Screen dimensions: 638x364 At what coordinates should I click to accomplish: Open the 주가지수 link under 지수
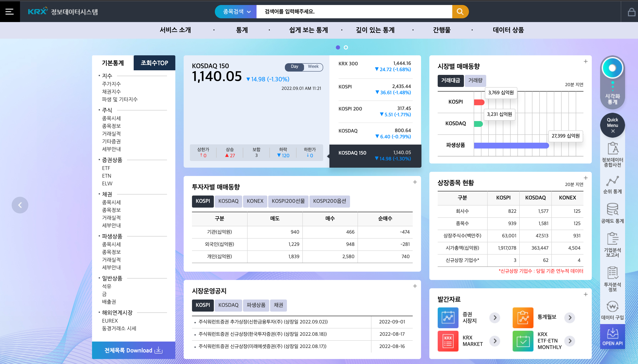111,84
